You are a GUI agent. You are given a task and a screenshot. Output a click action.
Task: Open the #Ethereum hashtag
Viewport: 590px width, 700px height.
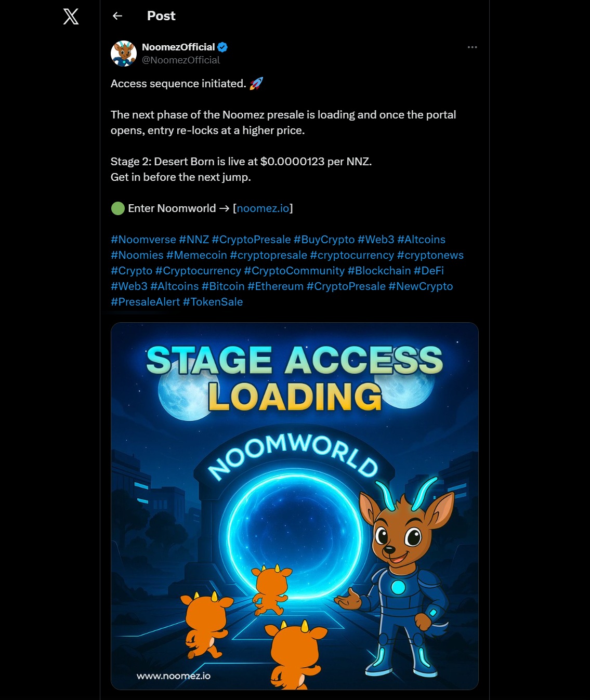click(x=276, y=286)
